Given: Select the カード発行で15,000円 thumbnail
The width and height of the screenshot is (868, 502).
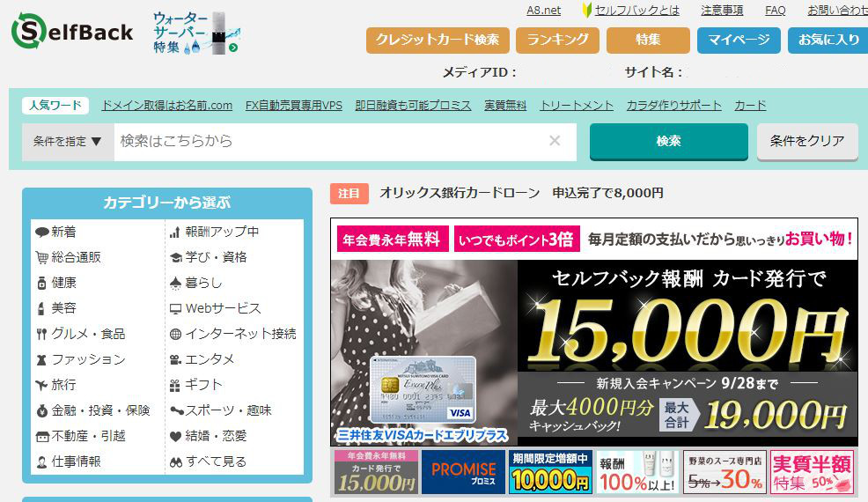Looking at the screenshot, I should pyautogui.click(x=376, y=471).
